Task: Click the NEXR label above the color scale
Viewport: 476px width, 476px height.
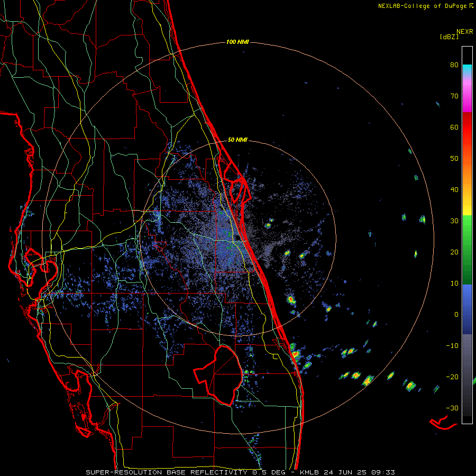Action: (464, 32)
